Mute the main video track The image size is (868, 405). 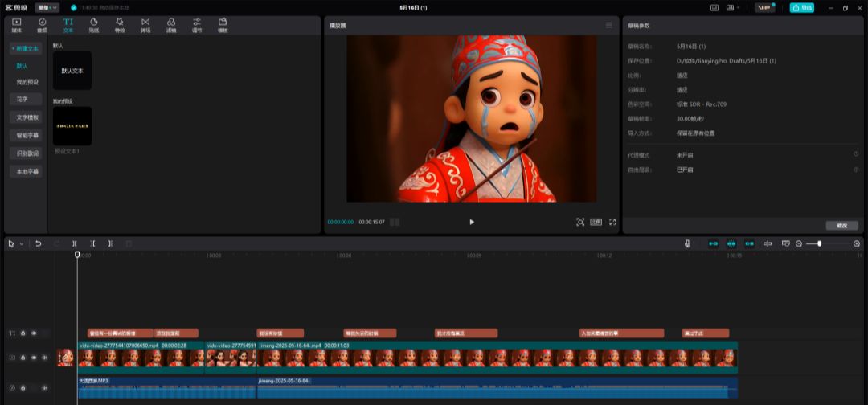[x=45, y=358]
